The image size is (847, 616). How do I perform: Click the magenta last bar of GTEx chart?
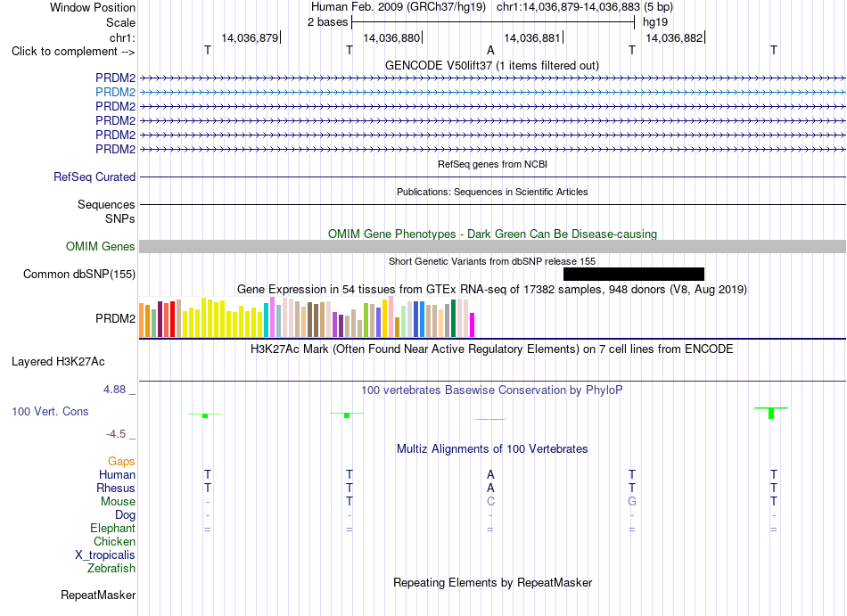(472, 325)
